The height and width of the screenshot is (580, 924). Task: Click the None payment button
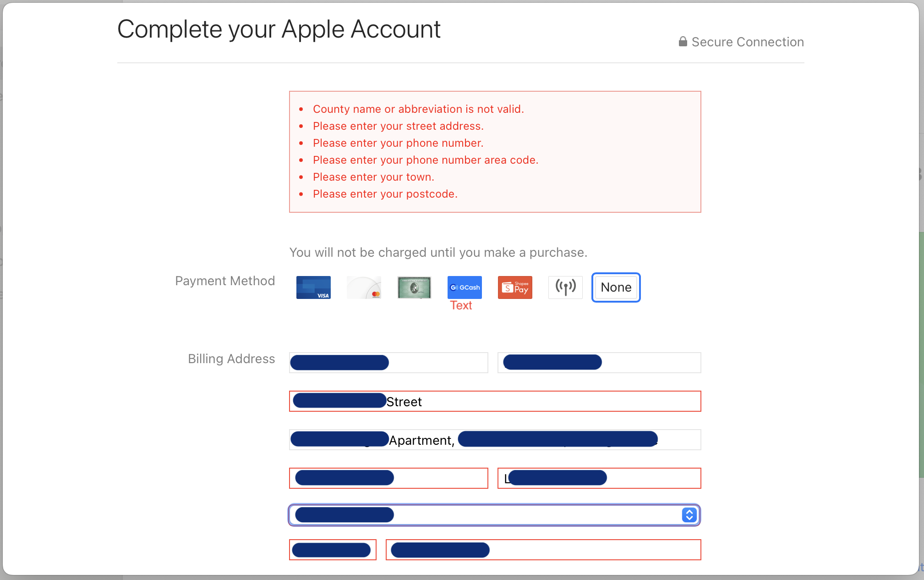pyautogui.click(x=616, y=287)
